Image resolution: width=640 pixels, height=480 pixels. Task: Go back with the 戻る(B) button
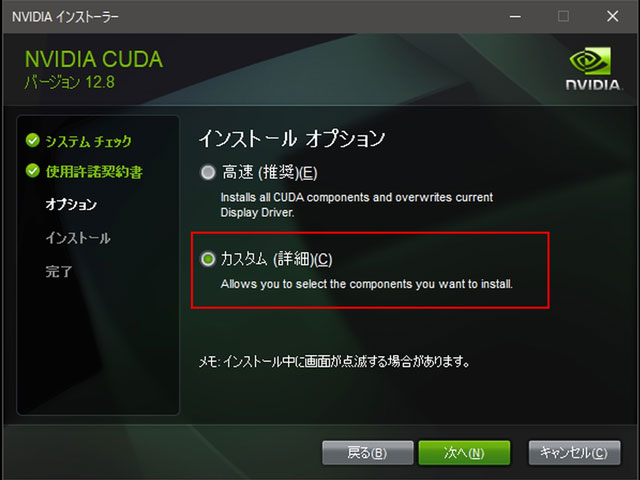(x=367, y=453)
